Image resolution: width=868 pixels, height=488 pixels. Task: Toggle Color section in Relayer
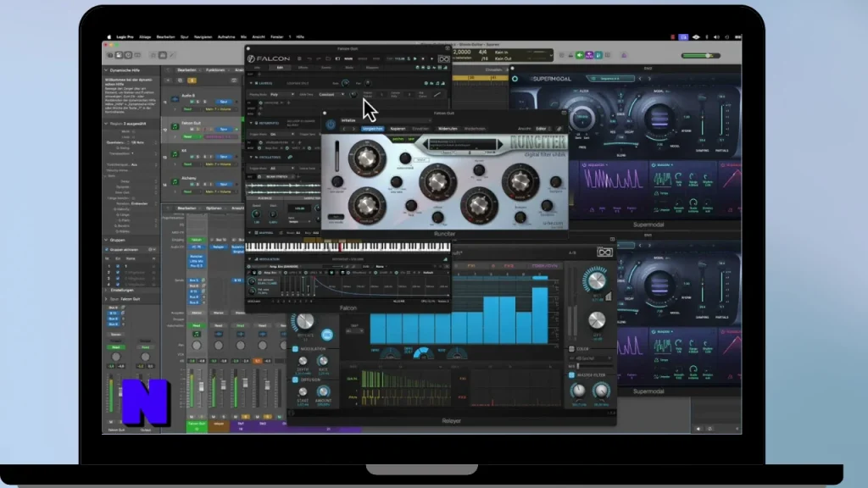[572, 349]
